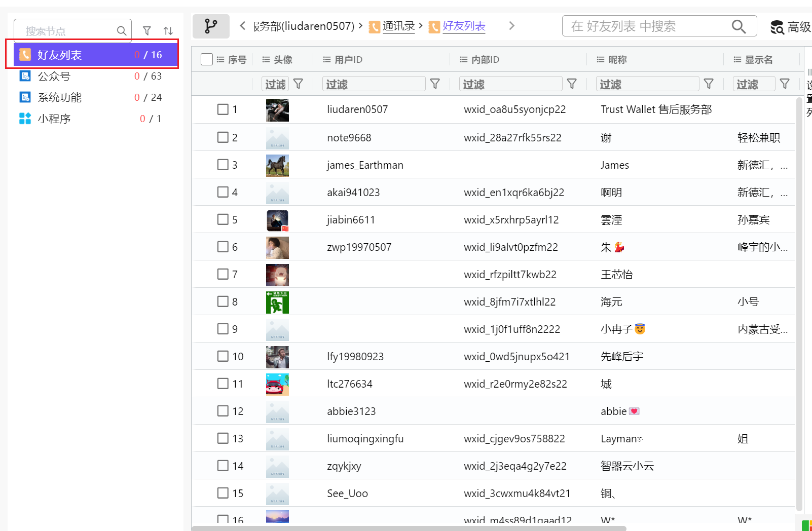Image resolution: width=812 pixels, height=531 pixels.
Task: Click the filter funnel for 用户ID column
Action: (x=435, y=84)
